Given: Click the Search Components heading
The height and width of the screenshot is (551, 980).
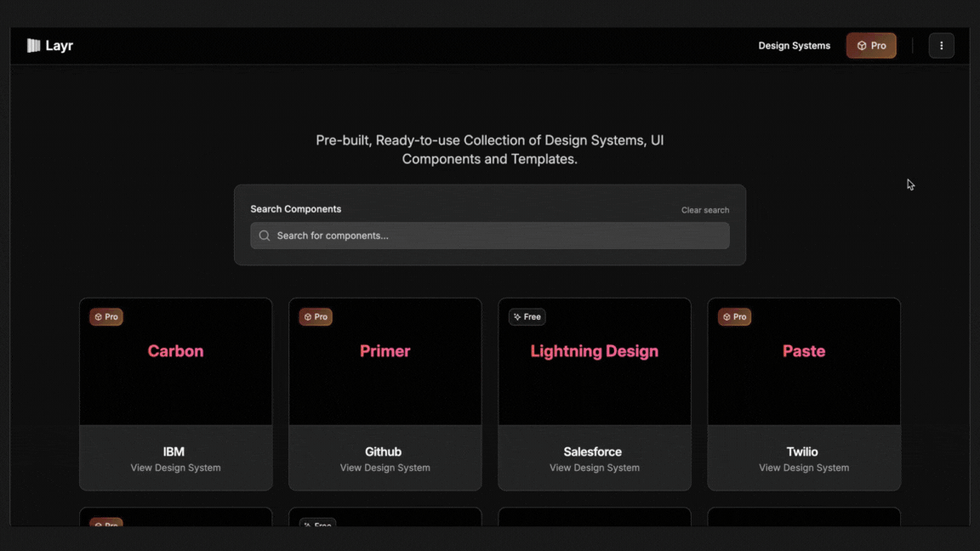Looking at the screenshot, I should coord(296,208).
